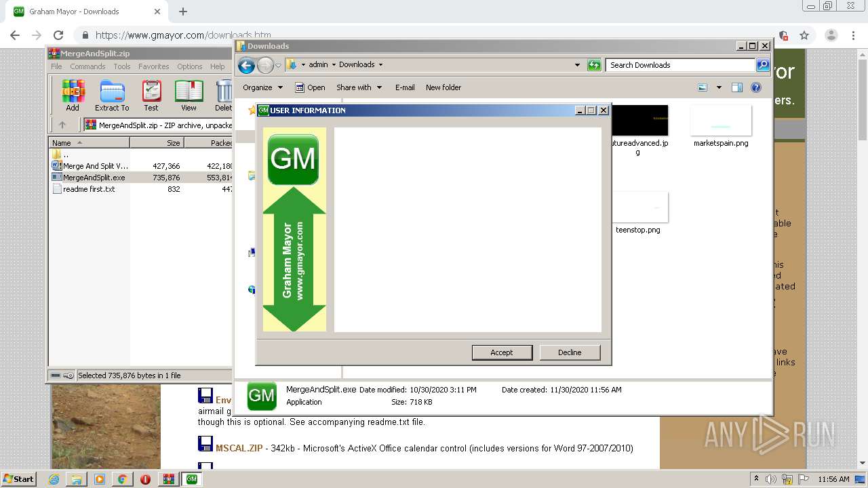Viewport: 868px width, 488px height.
Task: Click the Chrome bookmark star icon
Action: [x=804, y=35]
